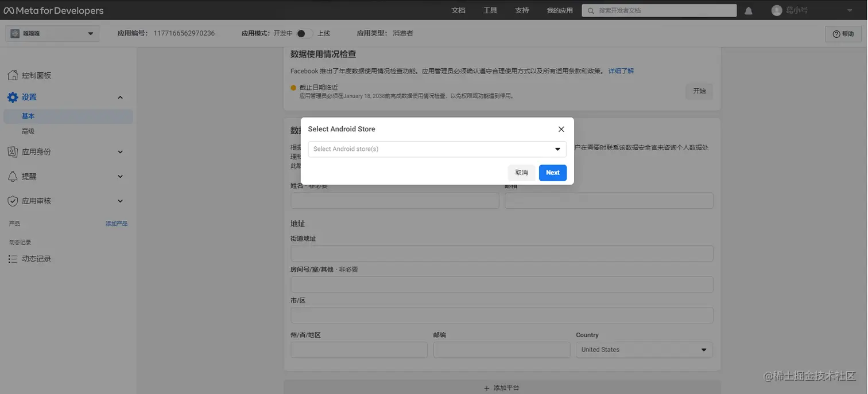Click the 详细了解 link about data usage
Image resolution: width=868 pixels, height=394 pixels.
[621, 71]
